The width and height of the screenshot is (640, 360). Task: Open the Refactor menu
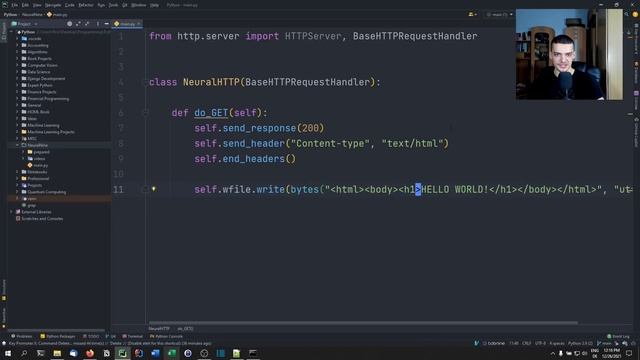tap(86, 5)
